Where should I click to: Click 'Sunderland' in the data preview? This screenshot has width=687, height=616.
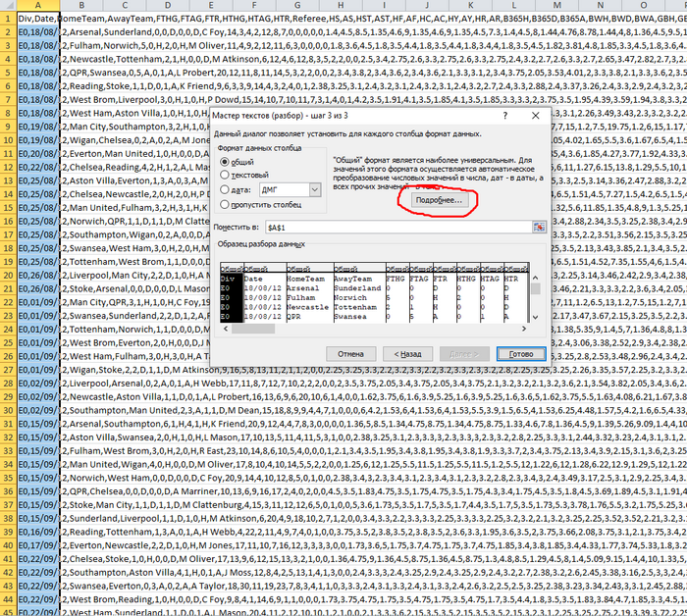(x=357, y=288)
